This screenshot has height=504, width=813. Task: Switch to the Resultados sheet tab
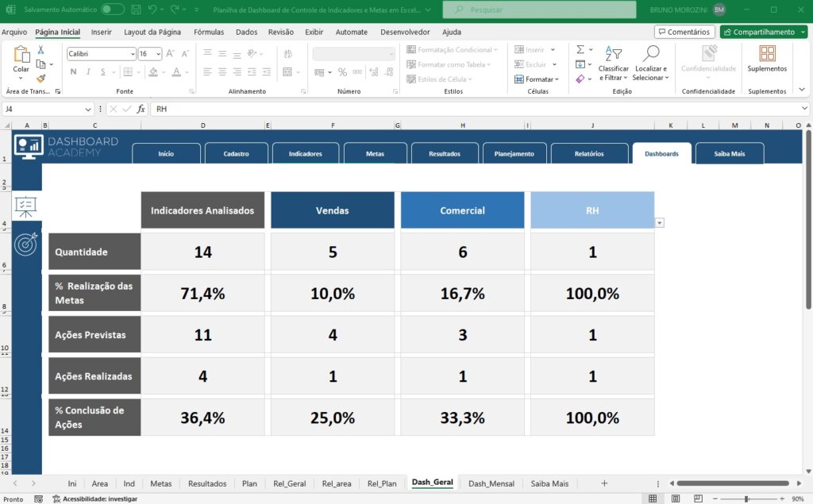[x=207, y=483]
